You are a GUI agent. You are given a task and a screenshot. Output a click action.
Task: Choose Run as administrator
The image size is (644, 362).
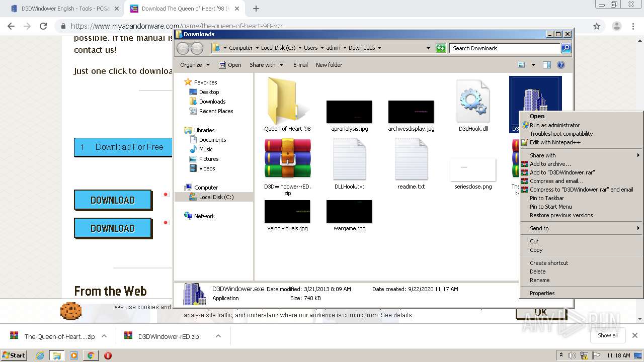point(581,125)
